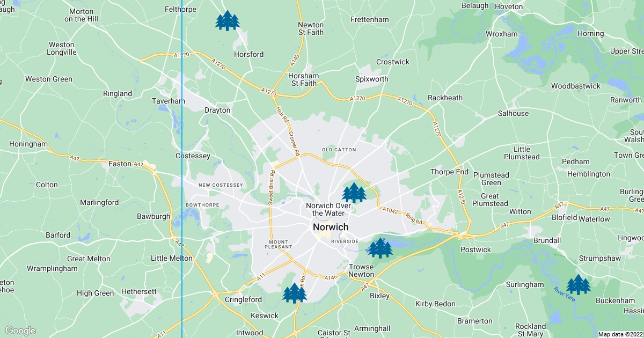Screen dimensions: 644x338
Task: Click the Rackheath label
Action: 445,98
